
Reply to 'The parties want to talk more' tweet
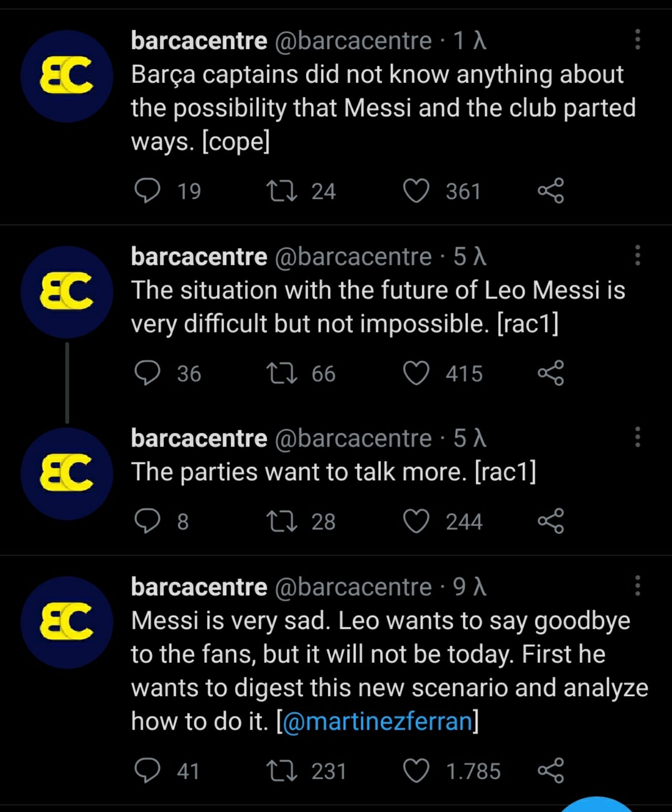pos(147,521)
